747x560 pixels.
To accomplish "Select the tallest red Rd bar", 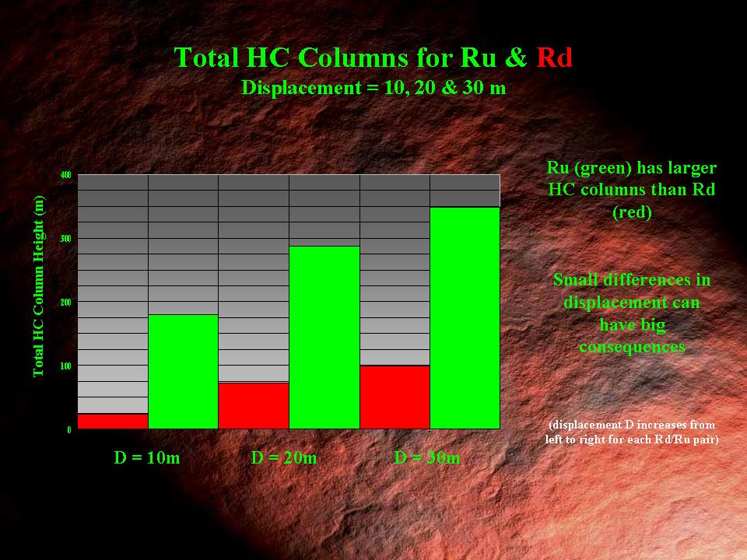I will (x=395, y=397).
